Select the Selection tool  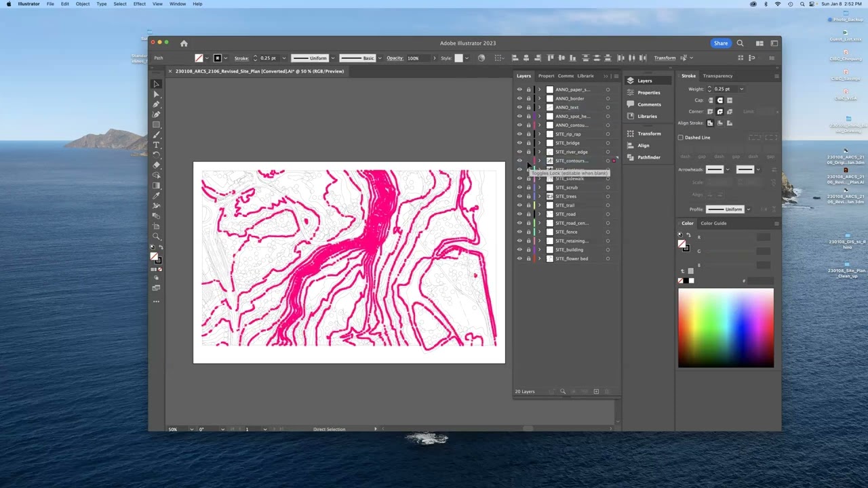point(156,84)
